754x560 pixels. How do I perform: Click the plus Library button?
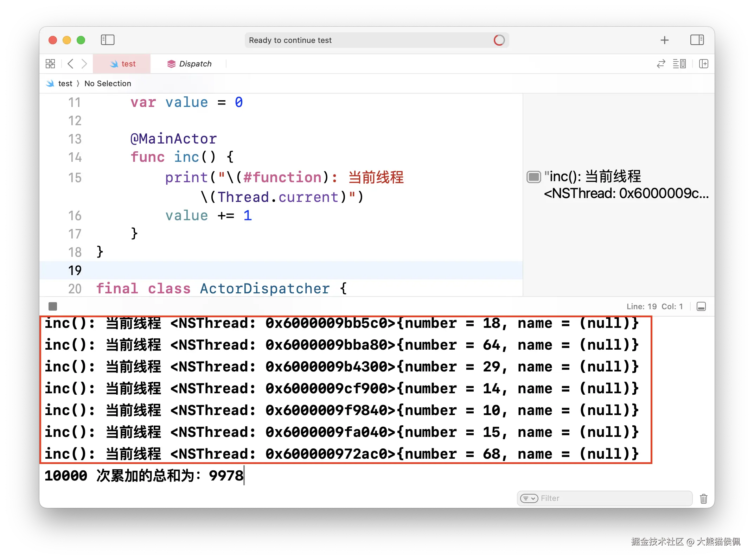pos(664,40)
